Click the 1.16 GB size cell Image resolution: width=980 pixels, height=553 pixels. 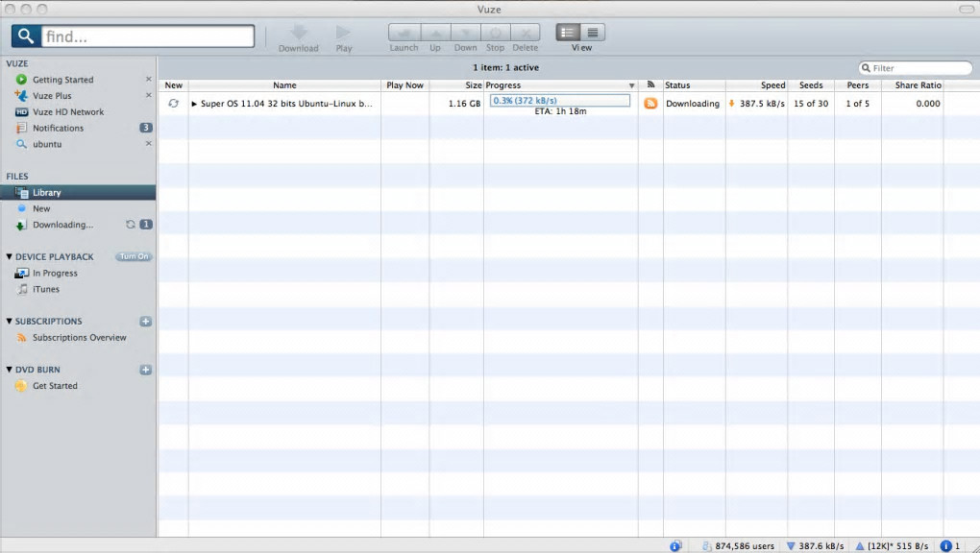(x=464, y=104)
